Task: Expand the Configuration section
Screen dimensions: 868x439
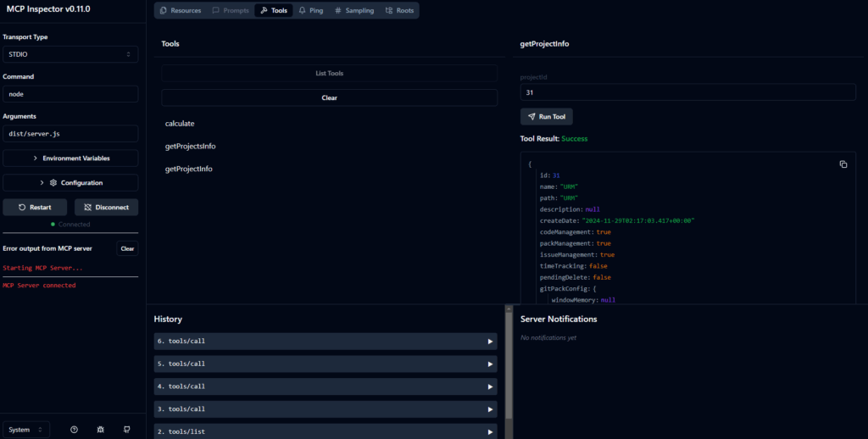Action: click(70, 183)
